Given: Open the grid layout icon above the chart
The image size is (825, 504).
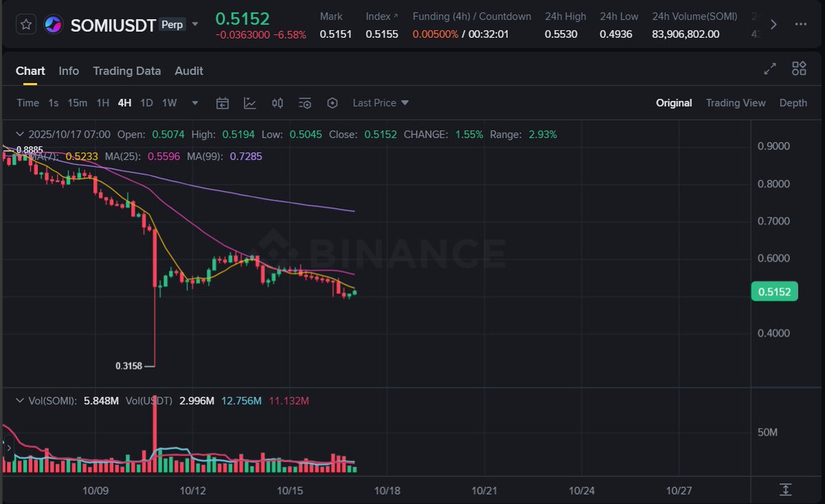Looking at the screenshot, I should click(798, 69).
